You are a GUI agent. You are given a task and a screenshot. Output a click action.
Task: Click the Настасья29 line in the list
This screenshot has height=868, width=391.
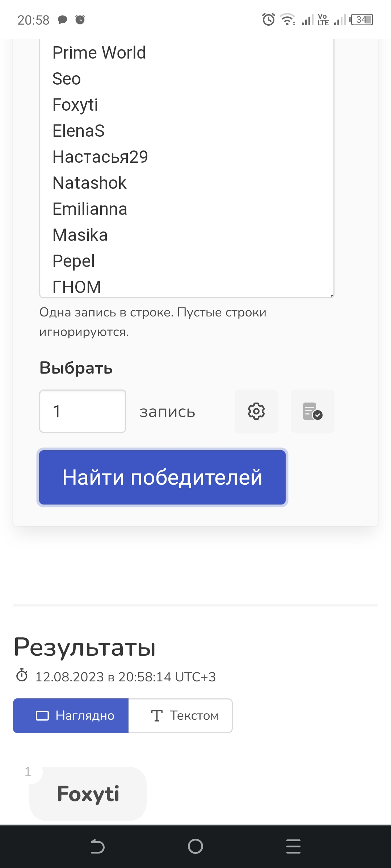point(100,157)
